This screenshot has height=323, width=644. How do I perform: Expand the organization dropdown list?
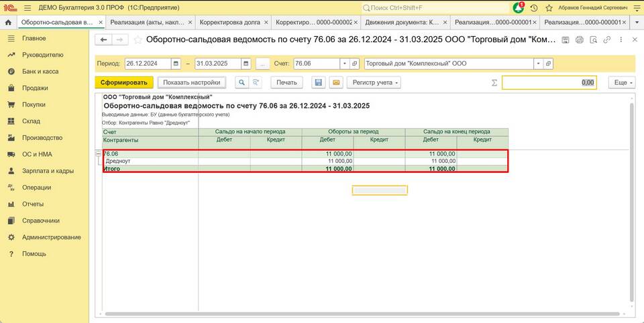tap(538, 64)
